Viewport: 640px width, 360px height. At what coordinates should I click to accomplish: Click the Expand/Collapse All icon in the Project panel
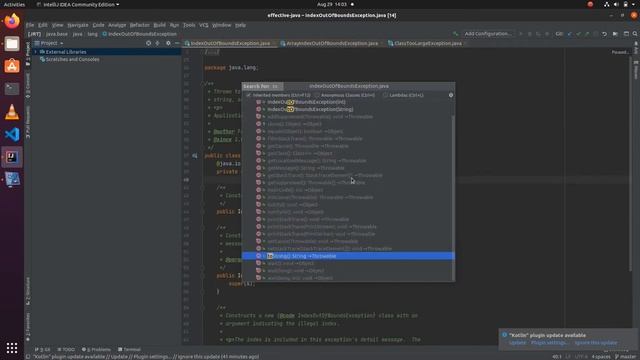[x=158, y=43]
